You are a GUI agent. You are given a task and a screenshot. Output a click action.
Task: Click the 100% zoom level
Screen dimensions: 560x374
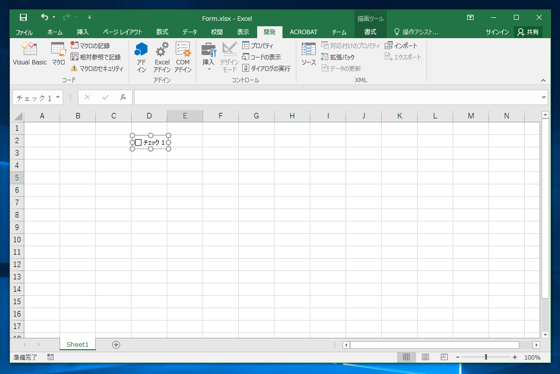pyautogui.click(x=532, y=357)
